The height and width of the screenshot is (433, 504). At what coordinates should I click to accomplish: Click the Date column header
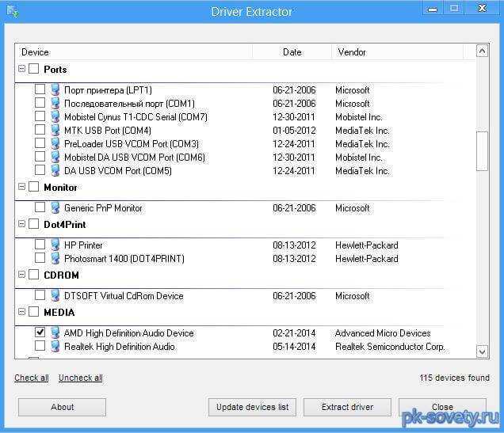pos(292,52)
